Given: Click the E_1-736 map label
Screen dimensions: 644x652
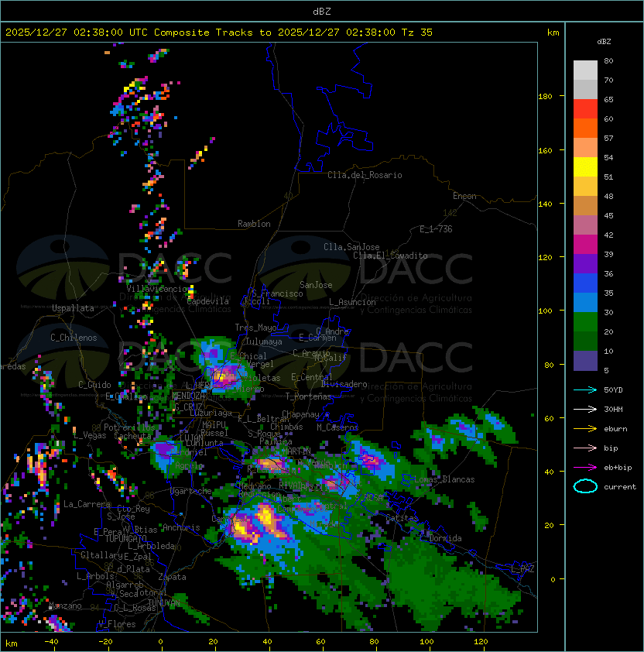Looking at the screenshot, I should click(x=436, y=229).
